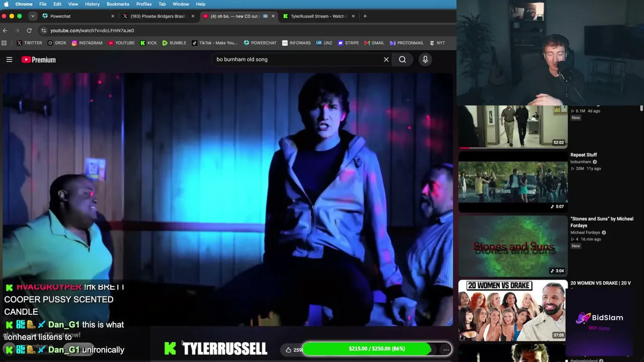Visit the Micheal Fordays channel link
Image resolution: width=644 pixels, height=362 pixels.
585,233
